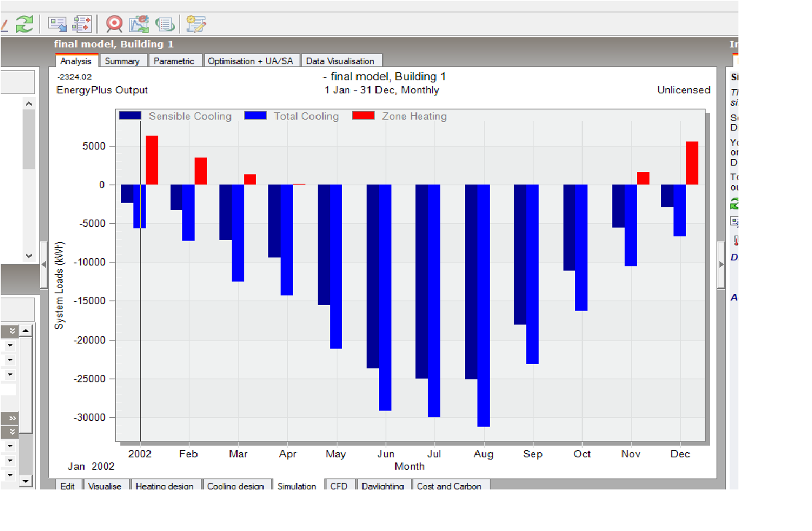Click the list with green circular arrows icon

pyautogui.click(x=165, y=24)
